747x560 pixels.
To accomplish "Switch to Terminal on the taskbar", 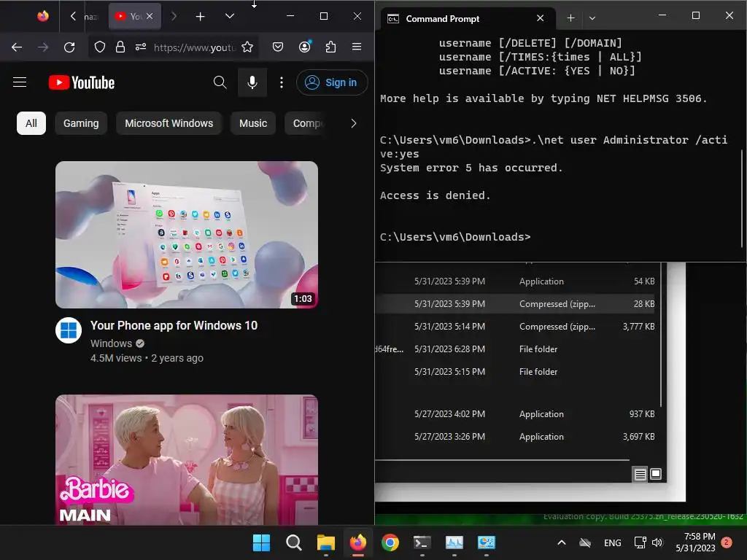I will (x=422, y=542).
